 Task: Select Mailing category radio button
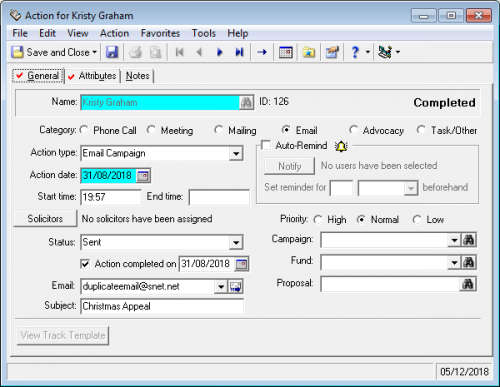[x=219, y=130]
